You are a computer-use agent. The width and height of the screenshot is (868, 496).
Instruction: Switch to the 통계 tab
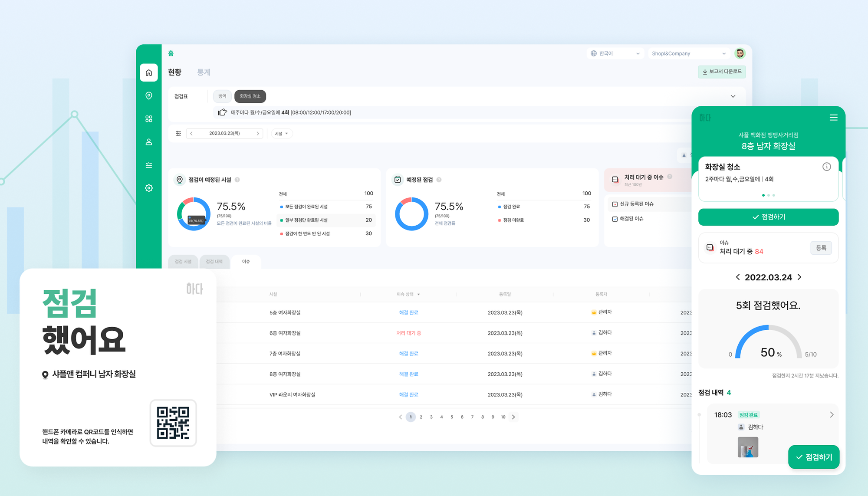(204, 72)
